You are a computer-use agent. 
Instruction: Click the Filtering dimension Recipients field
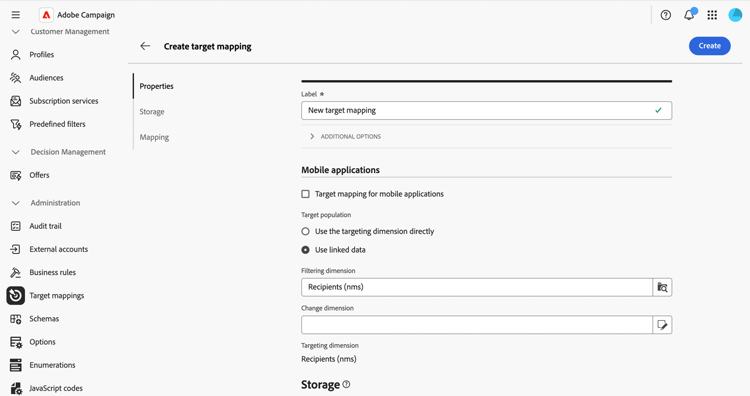(x=477, y=287)
